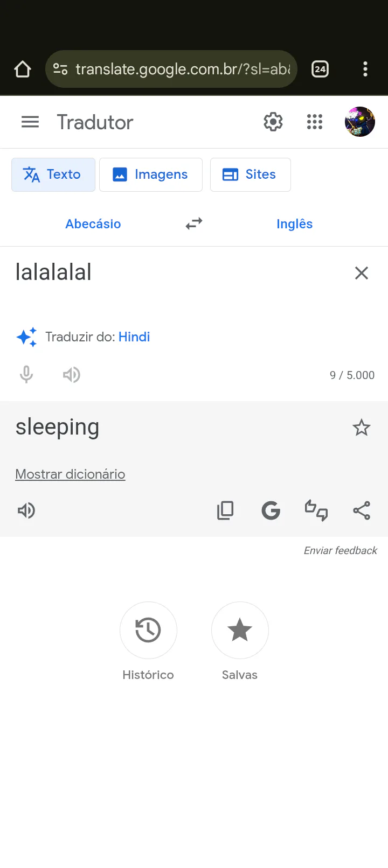Choose target language Inglês
388x868 pixels.
click(x=294, y=224)
